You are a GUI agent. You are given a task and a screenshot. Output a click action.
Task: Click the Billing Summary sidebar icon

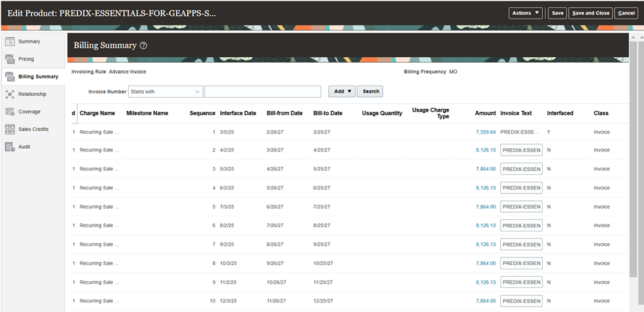click(x=10, y=76)
